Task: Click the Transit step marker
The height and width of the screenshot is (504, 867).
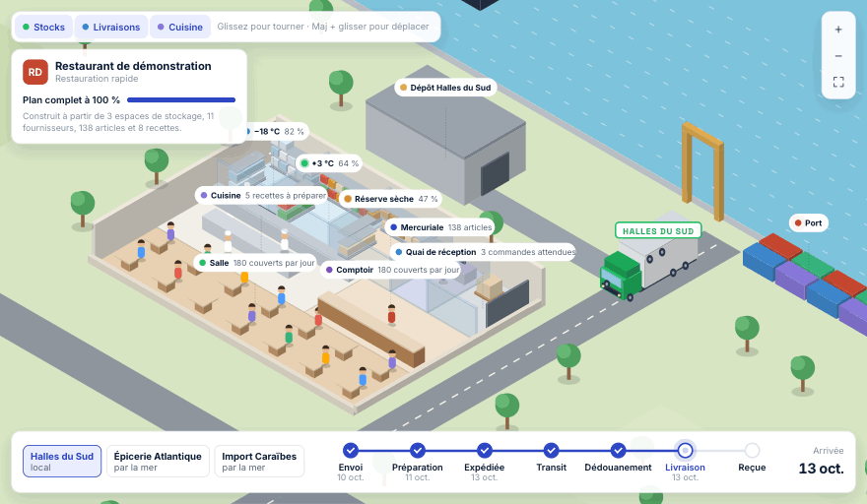Action: pos(551,451)
